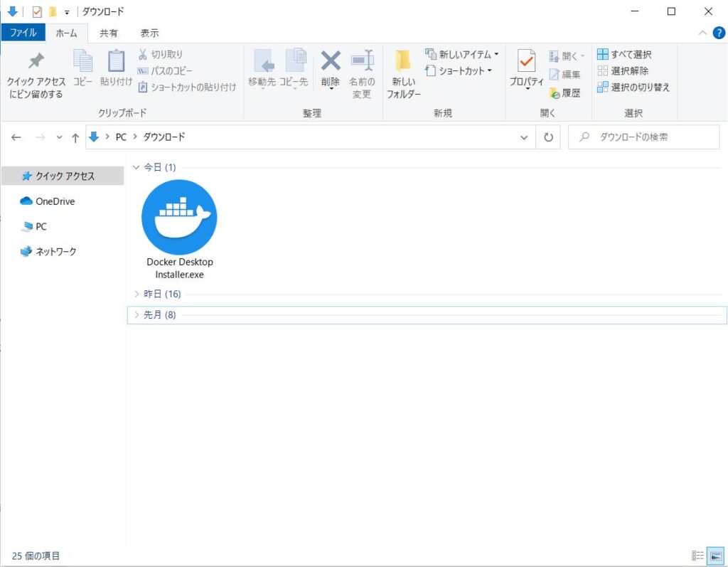Select クイック アクセス in navigation pane
The image size is (728, 567).
(63, 176)
